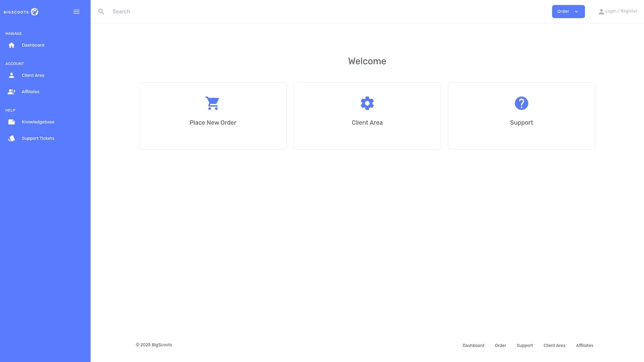Click the shopping cart icon
Viewport: 644px width, 362px height.
[x=213, y=103]
